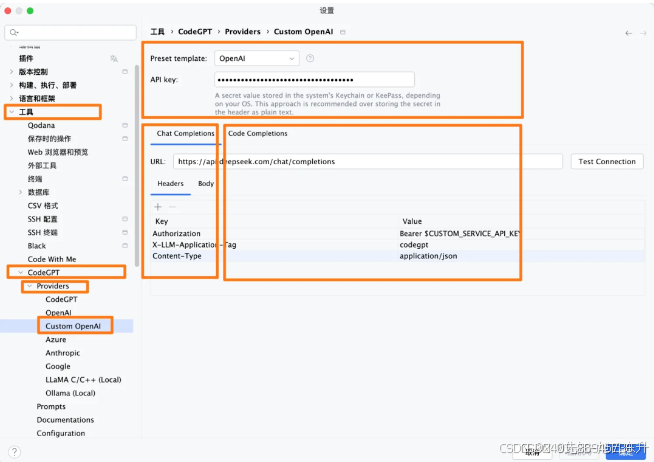This screenshot has height=462, width=654.
Task: Switch to the Body tab
Action: [206, 183]
